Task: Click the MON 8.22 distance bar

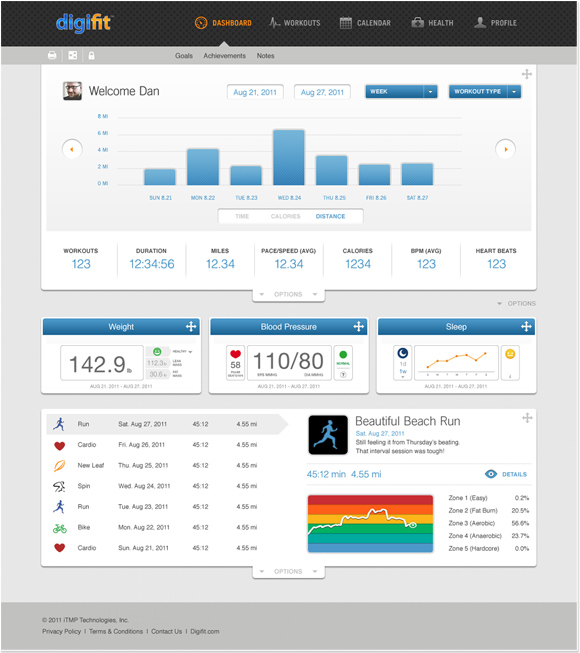Action: click(203, 167)
